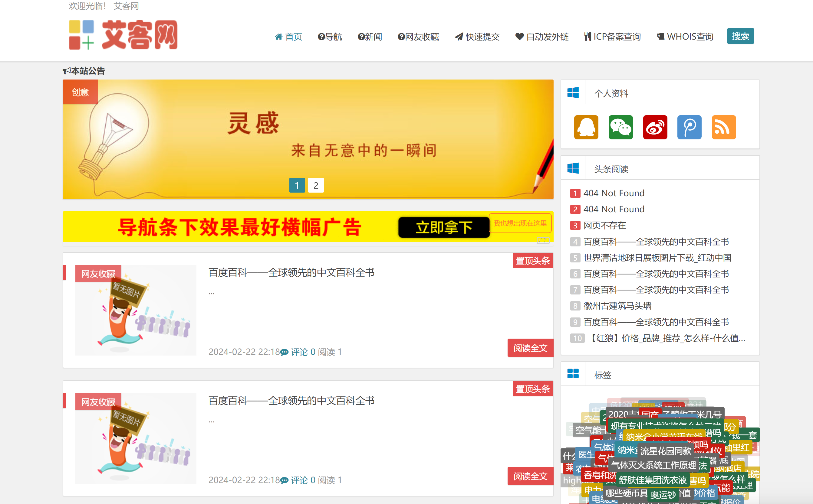This screenshot has width=813, height=504.
Task: Open the 首页 home menu
Action: pos(288,37)
